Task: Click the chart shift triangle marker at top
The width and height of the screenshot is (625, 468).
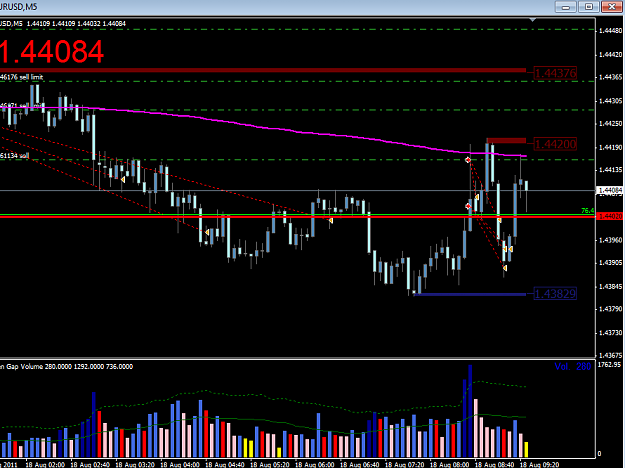Action: 533,20
